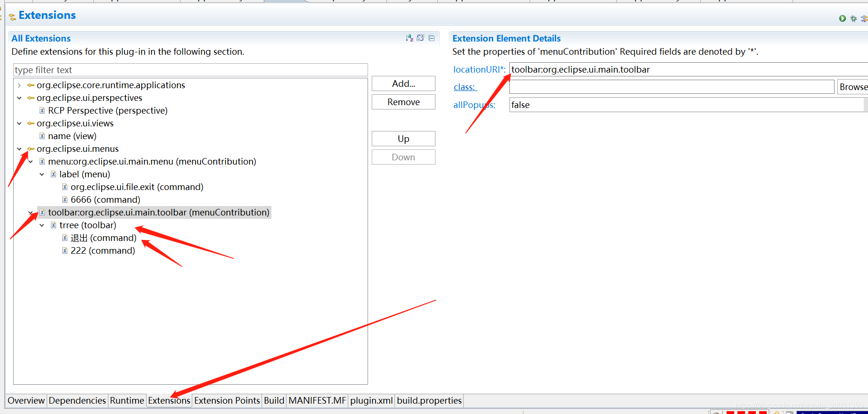Image resolution: width=868 pixels, height=414 pixels.
Task: Follow the class: hyperlink
Action: tap(465, 87)
